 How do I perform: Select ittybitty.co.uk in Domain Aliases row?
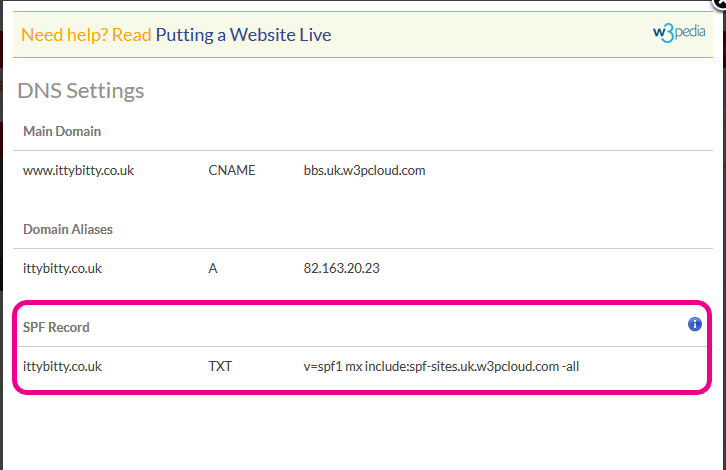pyautogui.click(x=62, y=269)
